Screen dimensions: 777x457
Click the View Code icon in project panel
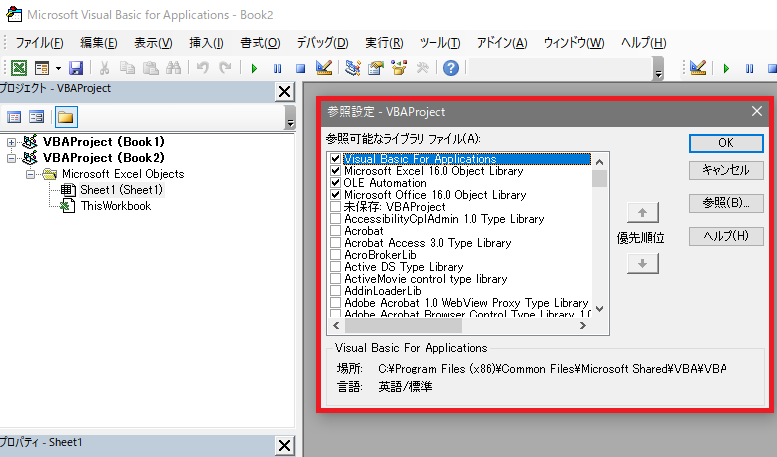[14, 117]
